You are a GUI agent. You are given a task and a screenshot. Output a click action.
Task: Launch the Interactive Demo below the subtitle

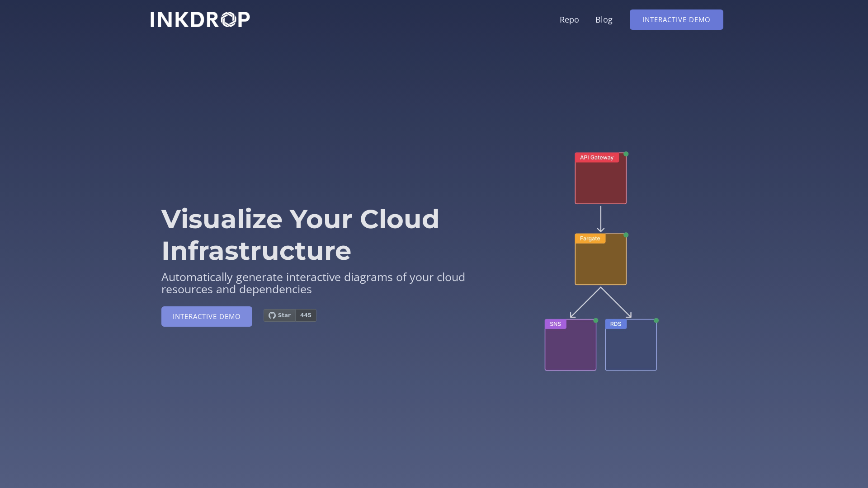tap(207, 316)
